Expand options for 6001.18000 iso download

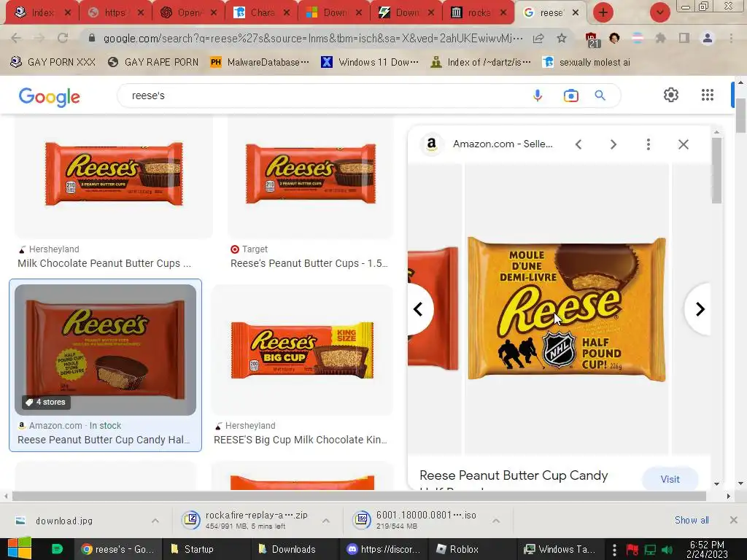(x=496, y=521)
